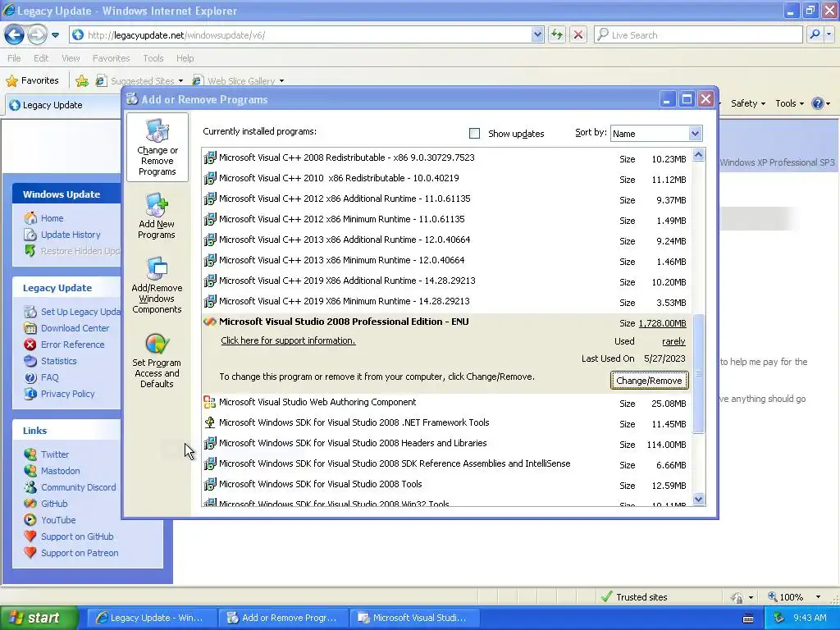
Task: Click the Start button
Action: pos(39,618)
